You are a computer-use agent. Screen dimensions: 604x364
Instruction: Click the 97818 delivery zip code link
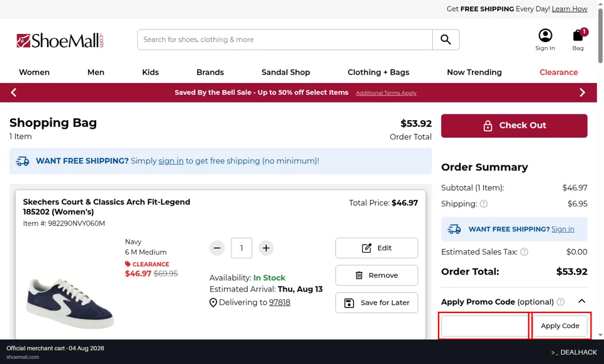click(x=279, y=302)
